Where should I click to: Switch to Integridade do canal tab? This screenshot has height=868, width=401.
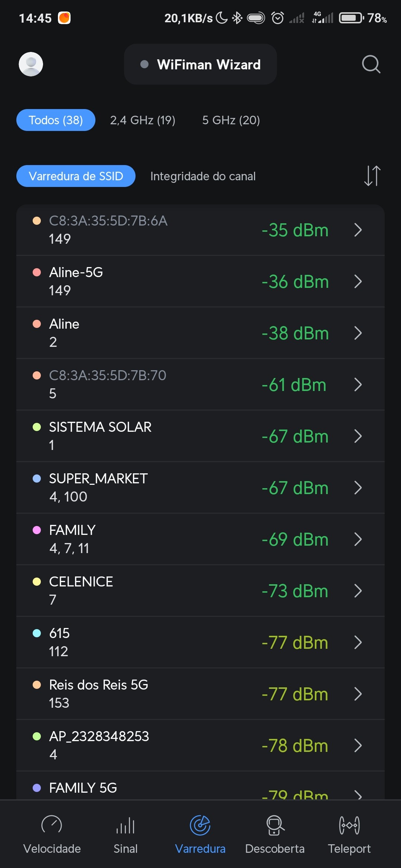(203, 176)
